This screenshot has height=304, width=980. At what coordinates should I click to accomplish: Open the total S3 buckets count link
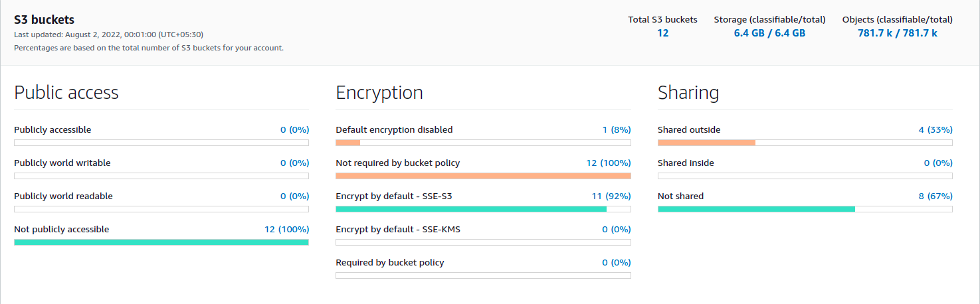(662, 33)
